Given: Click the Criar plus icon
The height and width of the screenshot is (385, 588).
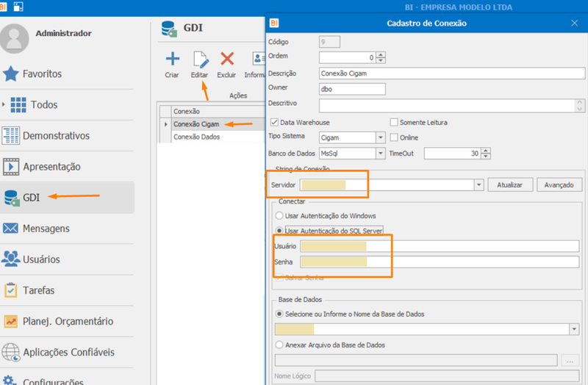Looking at the screenshot, I should coord(173,59).
